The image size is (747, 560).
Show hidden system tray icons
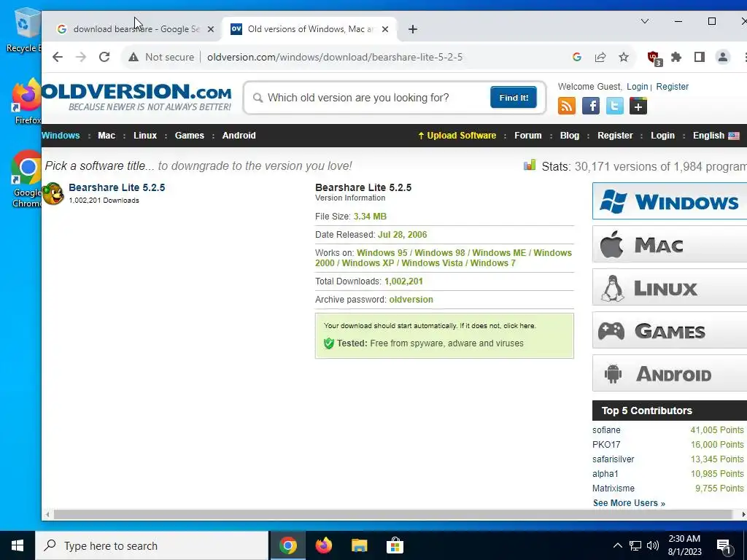(617, 545)
